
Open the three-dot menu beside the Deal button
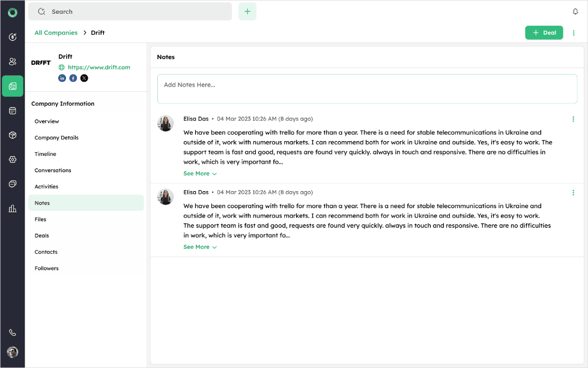tap(574, 33)
